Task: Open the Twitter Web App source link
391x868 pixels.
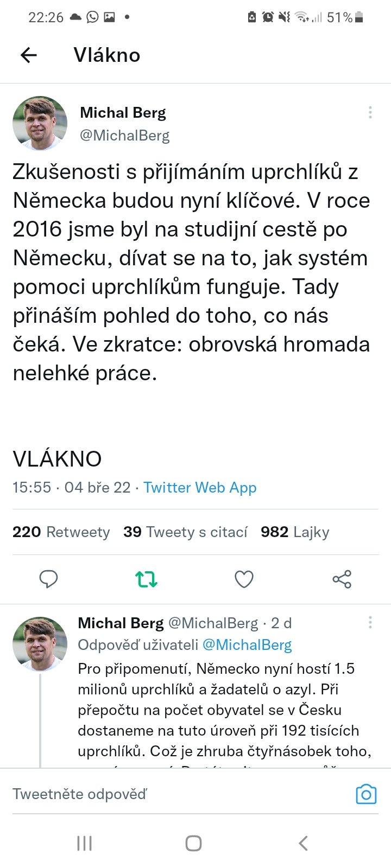Action: click(200, 488)
